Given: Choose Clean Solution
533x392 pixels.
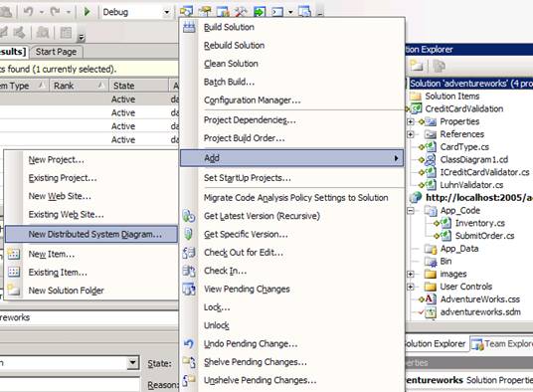Looking at the screenshot, I should (231, 64).
